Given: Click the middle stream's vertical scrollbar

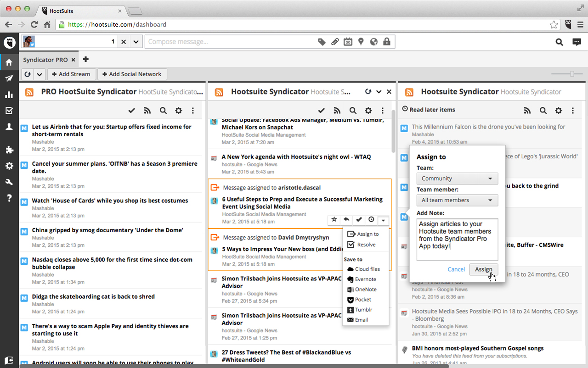Looking at the screenshot, I should pos(394,131).
